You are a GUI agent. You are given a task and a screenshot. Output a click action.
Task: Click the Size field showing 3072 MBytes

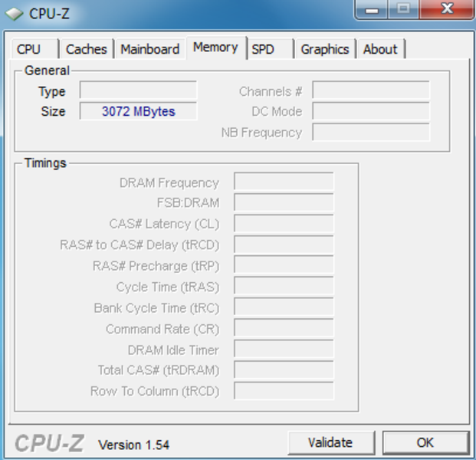(x=138, y=111)
